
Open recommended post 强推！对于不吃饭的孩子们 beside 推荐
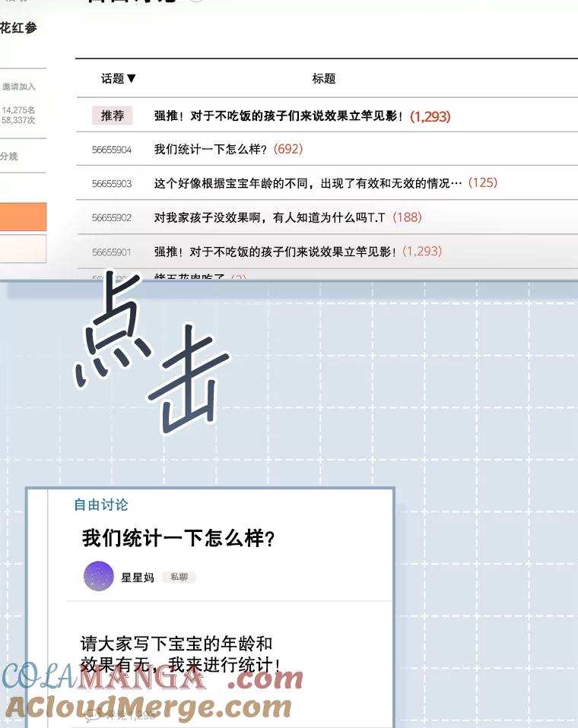(x=278, y=116)
